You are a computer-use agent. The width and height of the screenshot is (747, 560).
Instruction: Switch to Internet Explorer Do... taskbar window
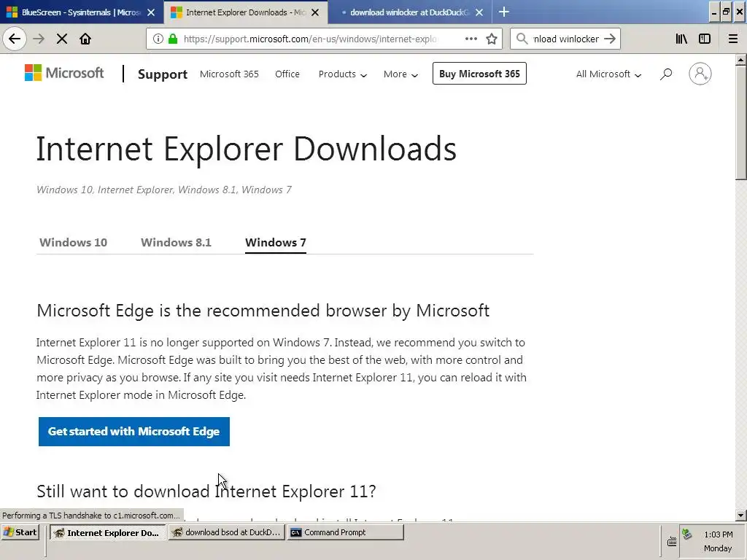pos(108,532)
